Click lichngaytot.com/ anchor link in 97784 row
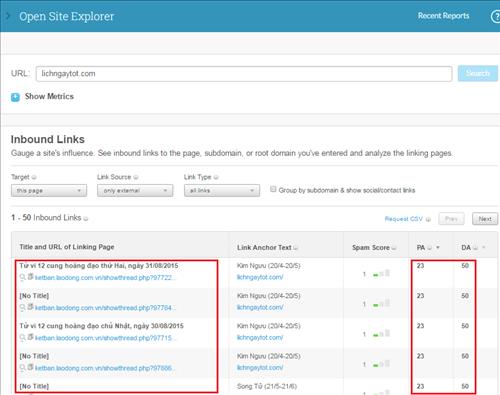 [x=260, y=307]
